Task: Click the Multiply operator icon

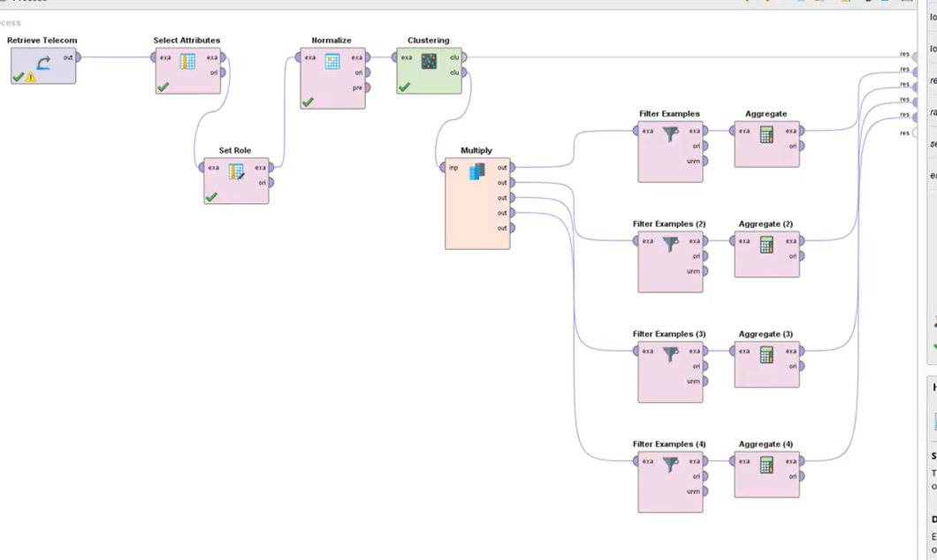Action: coord(476,171)
